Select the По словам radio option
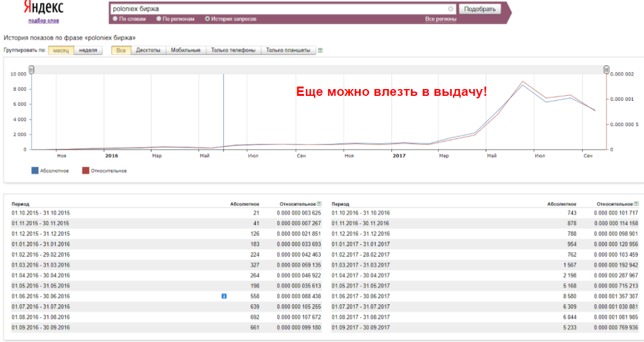 [x=115, y=19]
